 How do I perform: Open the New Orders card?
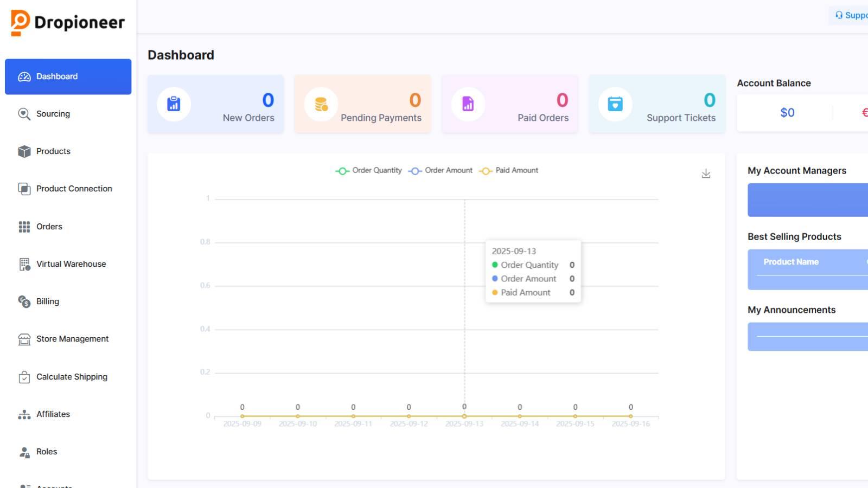click(215, 104)
